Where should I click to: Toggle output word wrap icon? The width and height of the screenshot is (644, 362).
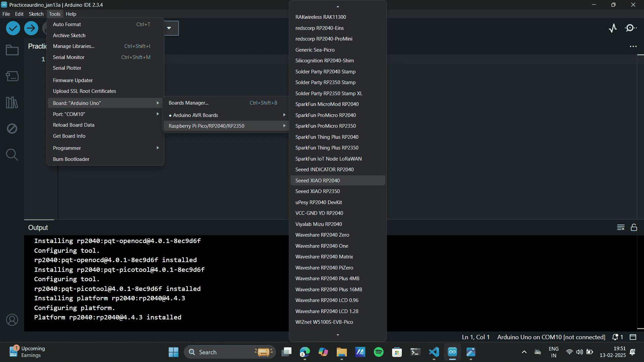[621, 228]
